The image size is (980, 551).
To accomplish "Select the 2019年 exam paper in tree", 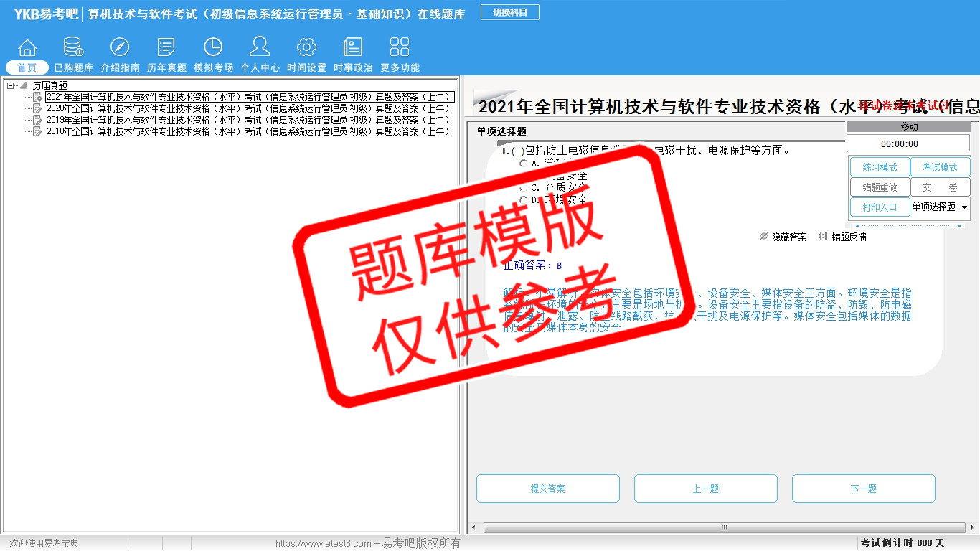I will (x=248, y=120).
